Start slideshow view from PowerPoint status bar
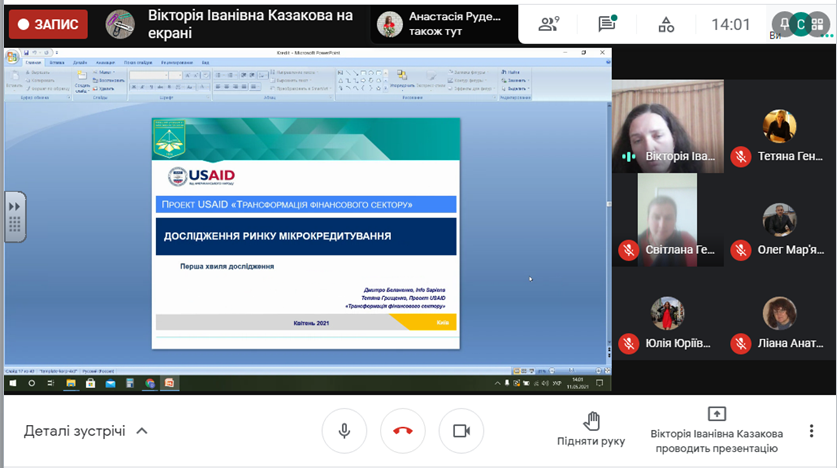Viewport: 837px width, 468px height. pos(532,370)
